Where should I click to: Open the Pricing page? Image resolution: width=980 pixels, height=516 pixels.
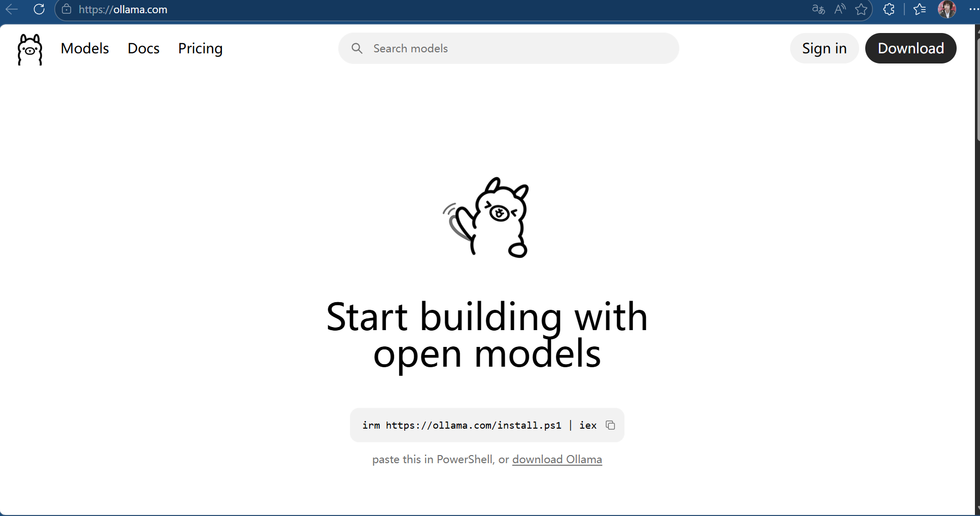(201, 48)
